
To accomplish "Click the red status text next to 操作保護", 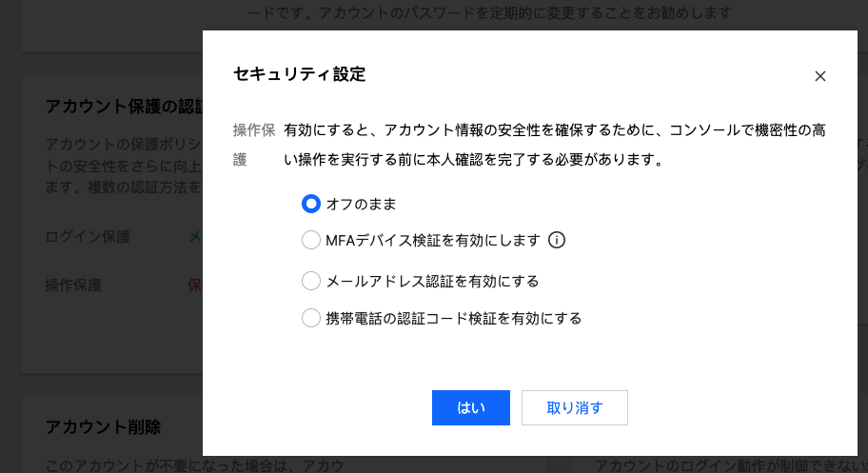I will coord(195,285).
